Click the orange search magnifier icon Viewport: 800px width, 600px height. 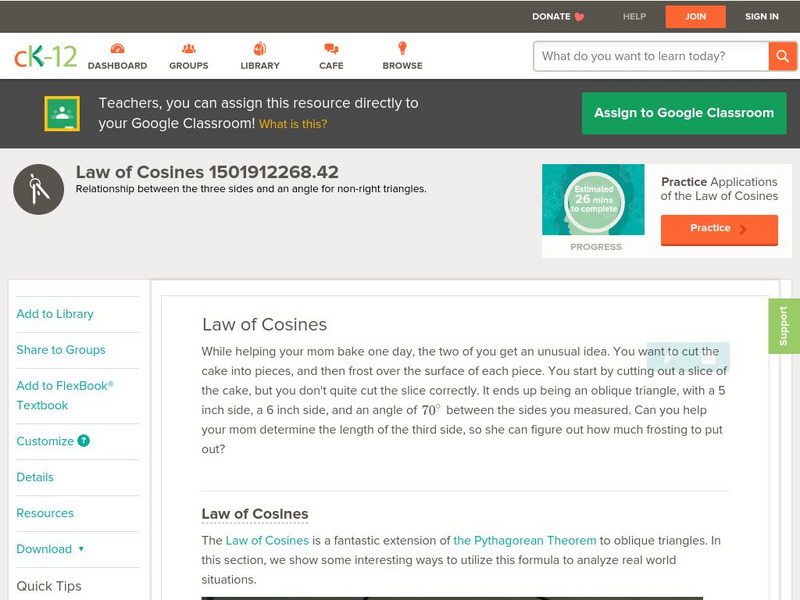tap(782, 56)
